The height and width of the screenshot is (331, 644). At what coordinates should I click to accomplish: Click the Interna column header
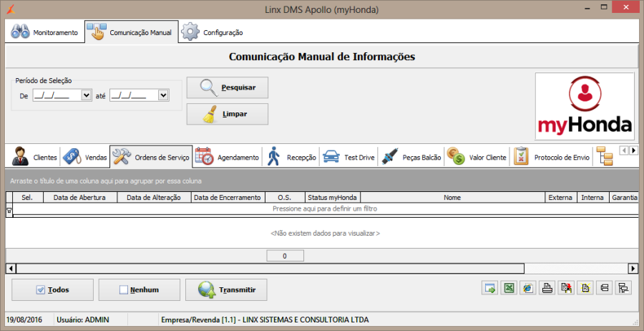[592, 197]
